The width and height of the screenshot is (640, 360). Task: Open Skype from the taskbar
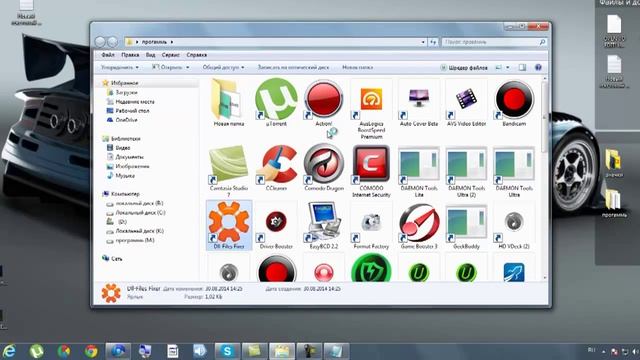tap(227, 351)
